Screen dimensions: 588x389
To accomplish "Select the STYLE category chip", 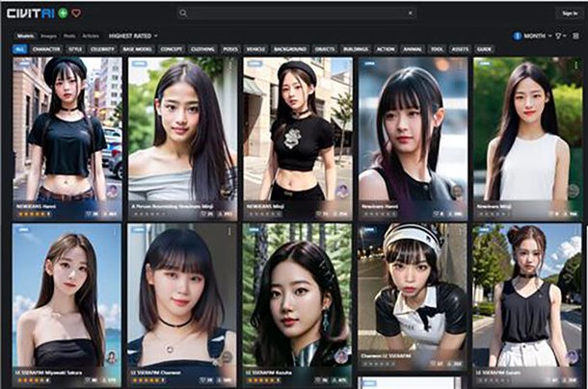I will pyautogui.click(x=75, y=49).
